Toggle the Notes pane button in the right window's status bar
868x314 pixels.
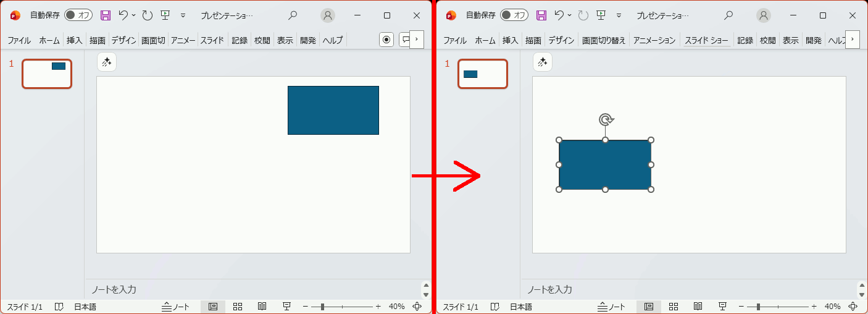coord(611,307)
